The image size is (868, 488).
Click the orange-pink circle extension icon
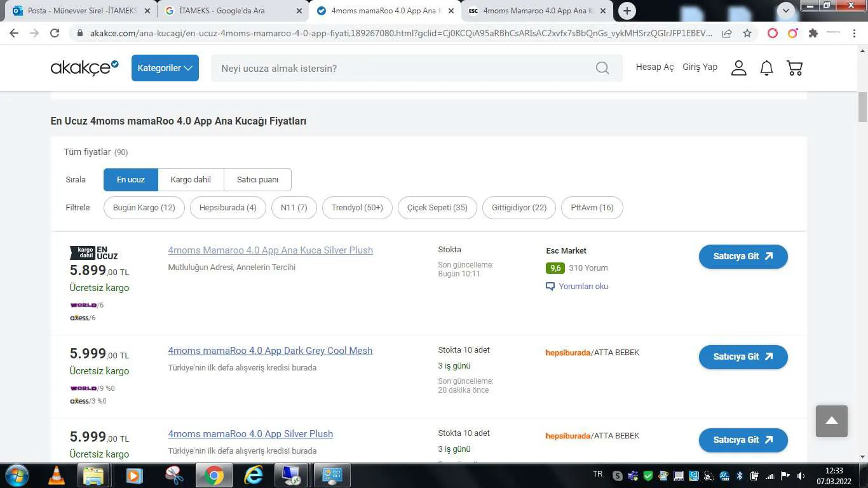pos(792,33)
